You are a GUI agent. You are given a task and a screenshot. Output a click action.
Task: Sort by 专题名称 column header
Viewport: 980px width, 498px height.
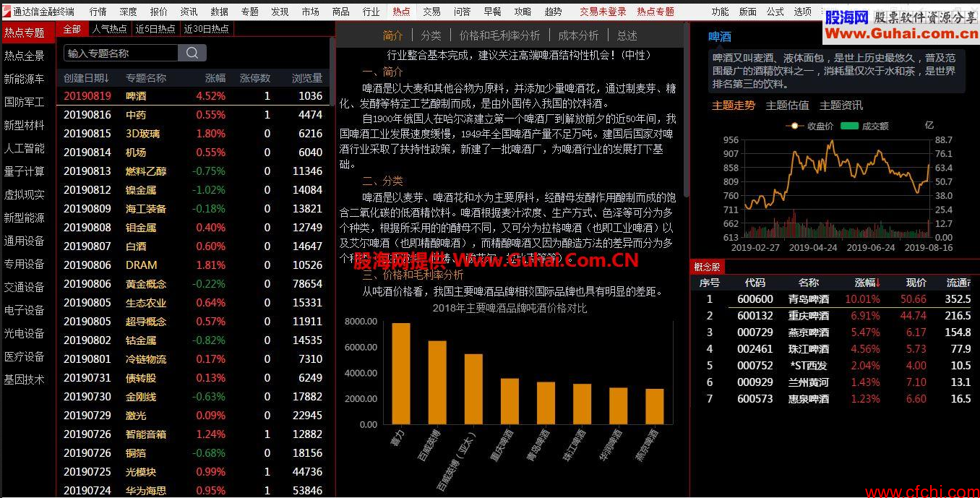pyautogui.click(x=146, y=78)
